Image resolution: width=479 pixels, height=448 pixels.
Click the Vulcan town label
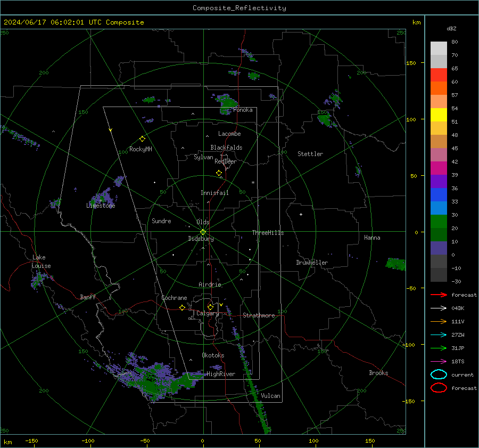pyautogui.click(x=271, y=396)
